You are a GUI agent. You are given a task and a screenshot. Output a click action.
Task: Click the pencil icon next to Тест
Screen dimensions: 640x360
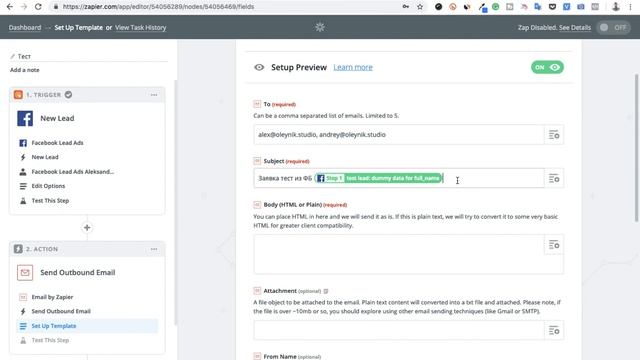point(13,56)
